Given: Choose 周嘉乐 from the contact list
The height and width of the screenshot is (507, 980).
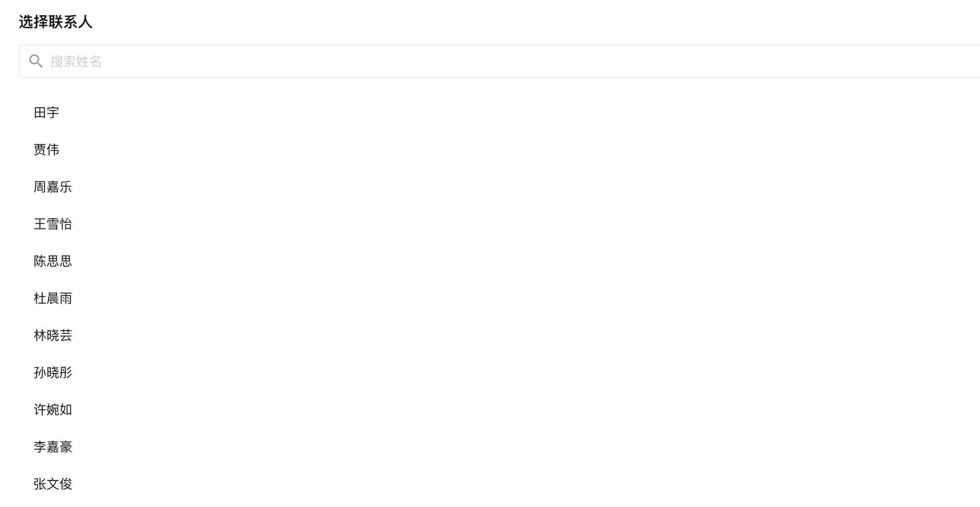Looking at the screenshot, I should 499,187.
